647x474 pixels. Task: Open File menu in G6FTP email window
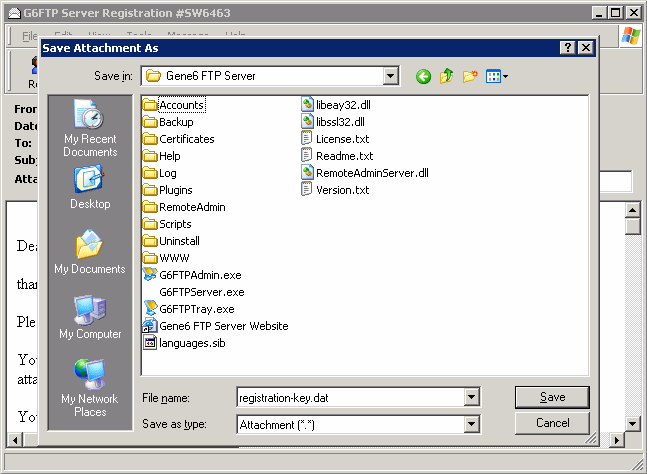click(x=30, y=36)
